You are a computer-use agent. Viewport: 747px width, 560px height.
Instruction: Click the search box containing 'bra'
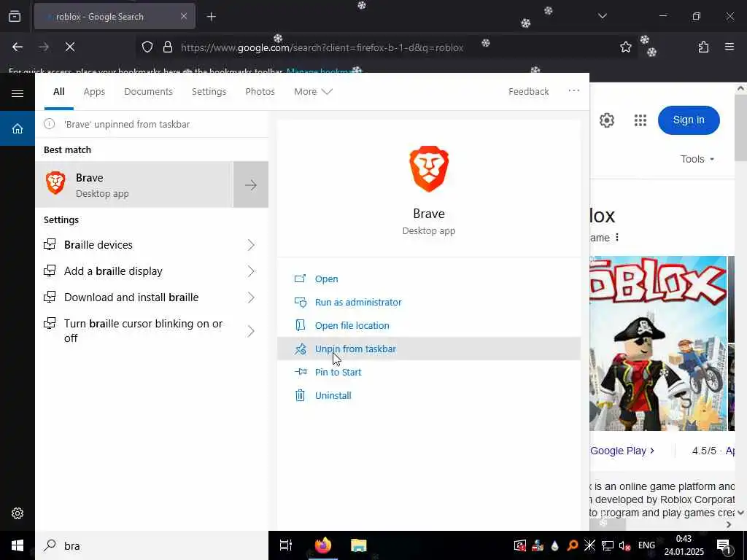tap(152, 545)
